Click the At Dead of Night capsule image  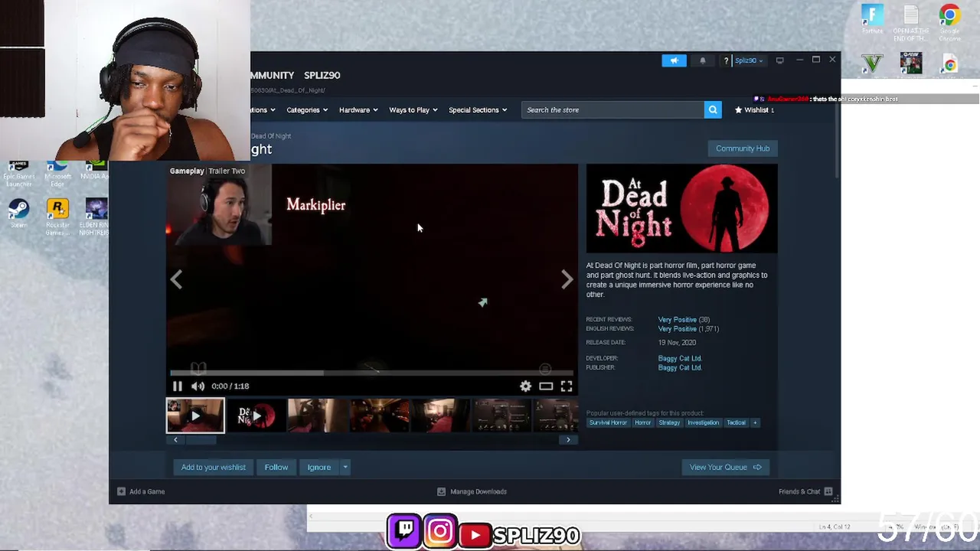pos(681,209)
